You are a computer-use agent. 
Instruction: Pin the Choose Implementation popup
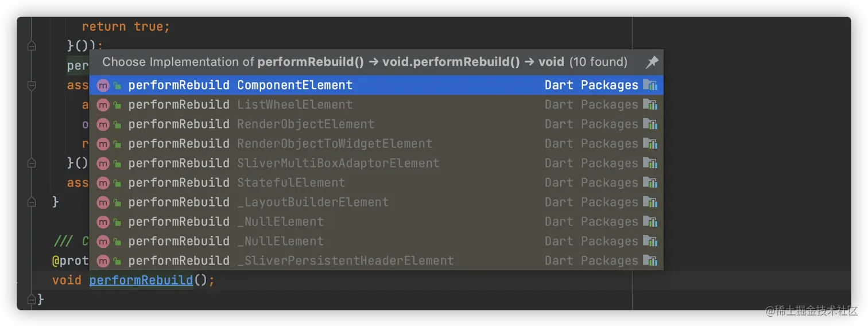[x=652, y=62]
